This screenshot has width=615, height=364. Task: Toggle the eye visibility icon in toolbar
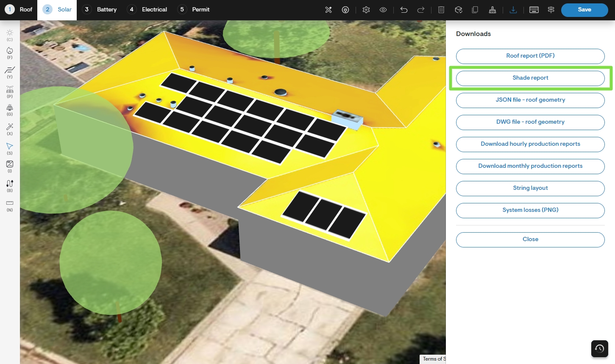coord(383,10)
